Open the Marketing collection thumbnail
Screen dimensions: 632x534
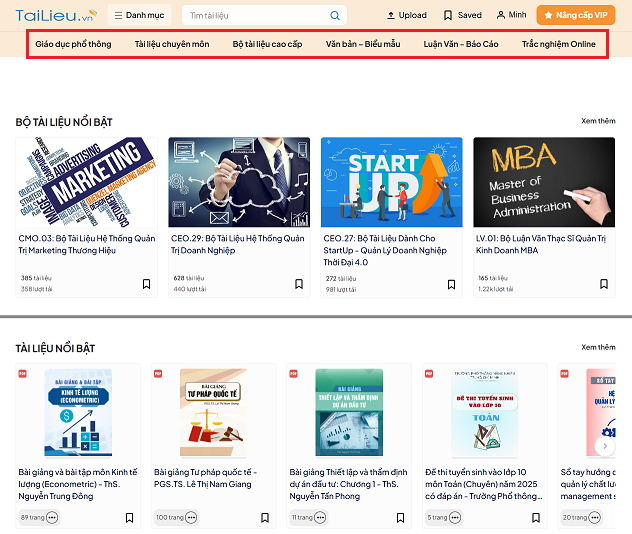(87, 182)
